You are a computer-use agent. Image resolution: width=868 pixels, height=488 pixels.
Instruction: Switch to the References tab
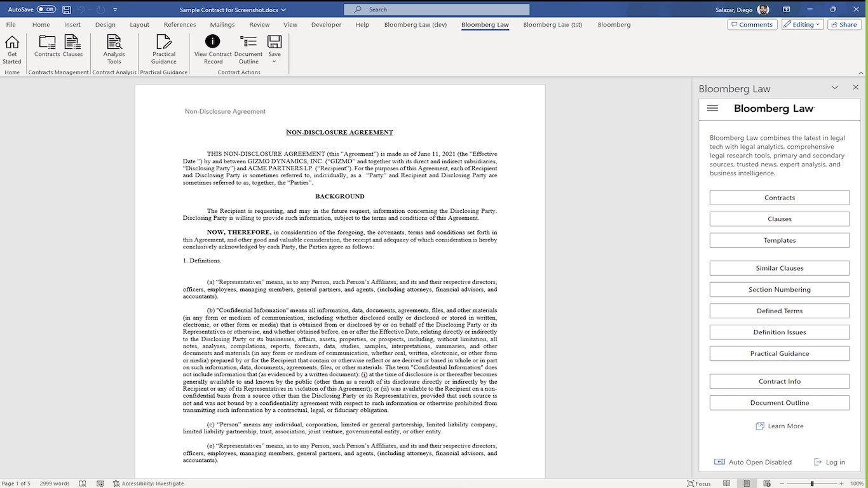pyautogui.click(x=180, y=25)
